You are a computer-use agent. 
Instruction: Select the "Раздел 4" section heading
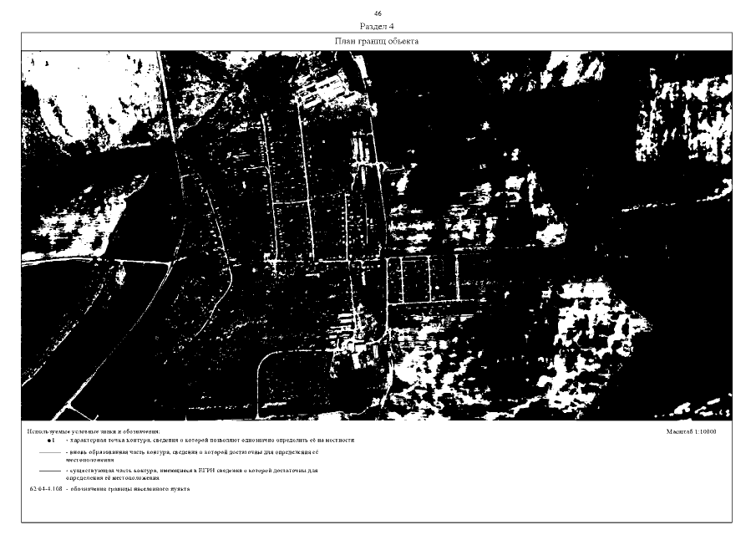pos(378,26)
